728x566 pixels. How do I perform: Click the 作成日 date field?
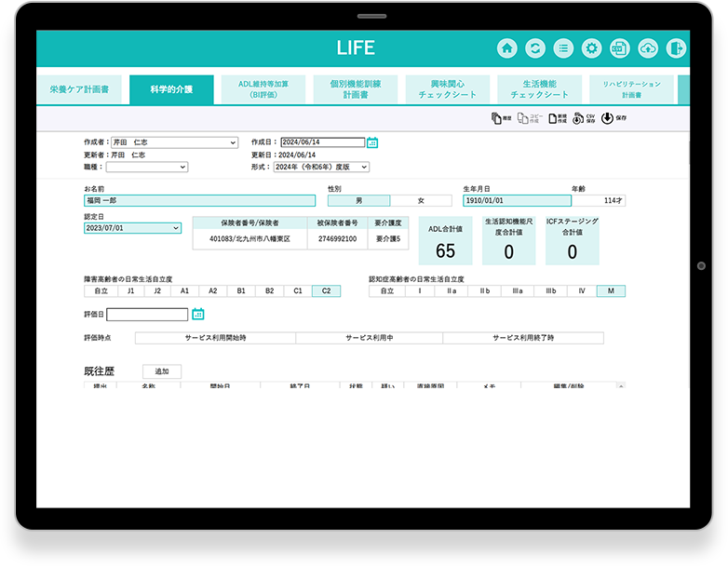tap(323, 142)
